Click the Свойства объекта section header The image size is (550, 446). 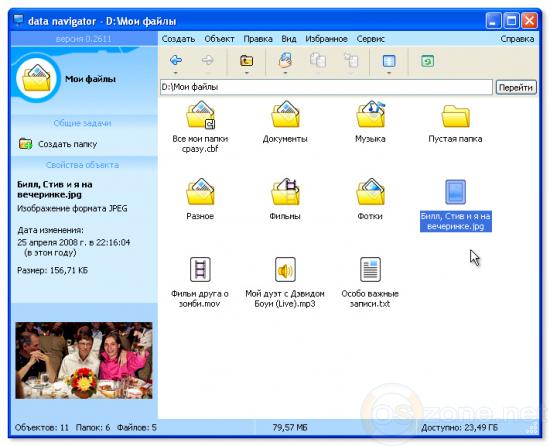(x=83, y=165)
